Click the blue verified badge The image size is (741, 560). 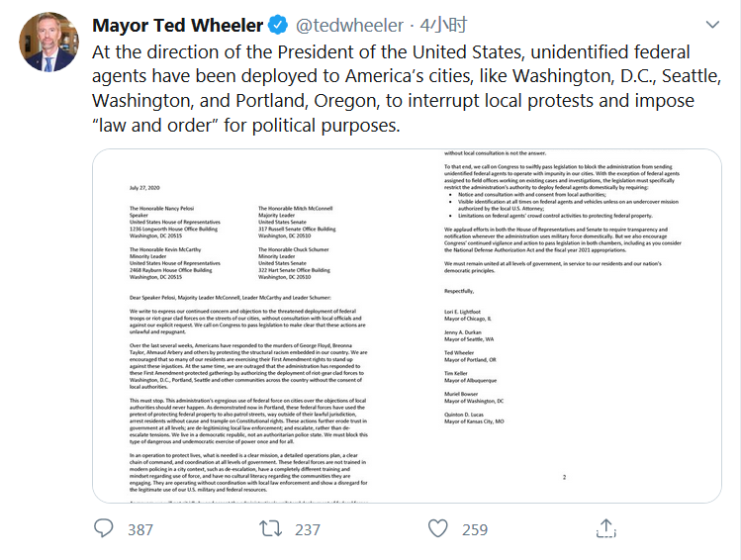[x=281, y=25]
